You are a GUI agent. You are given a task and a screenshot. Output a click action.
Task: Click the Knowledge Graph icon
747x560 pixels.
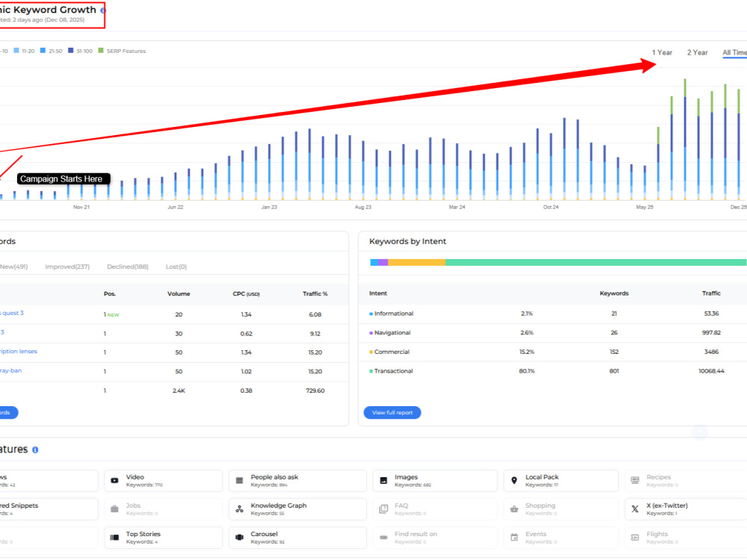pos(240,509)
